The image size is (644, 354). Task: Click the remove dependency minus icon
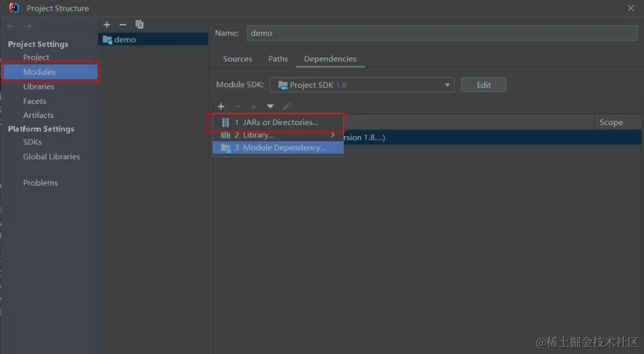coord(238,106)
